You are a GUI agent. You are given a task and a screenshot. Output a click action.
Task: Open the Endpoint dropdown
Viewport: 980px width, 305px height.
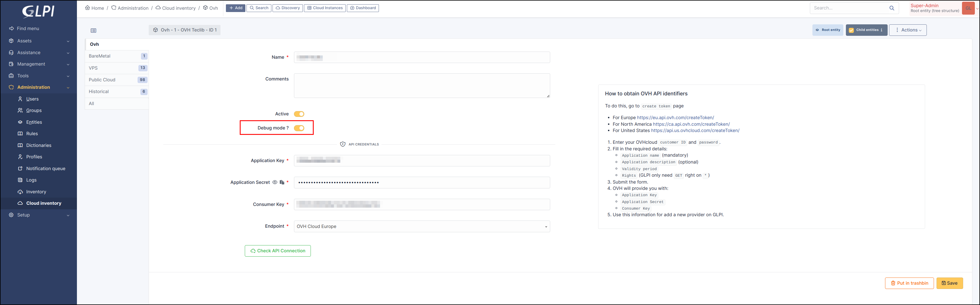point(422,227)
